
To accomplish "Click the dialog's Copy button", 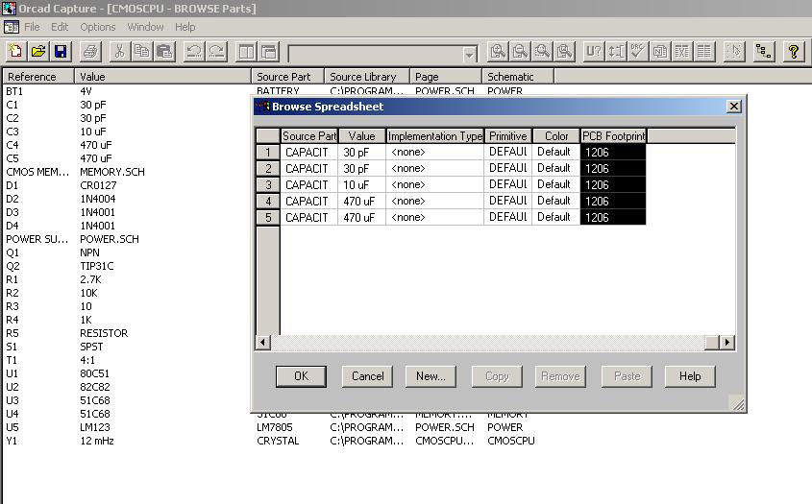I will pyautogui.click(x=497, y=376).
